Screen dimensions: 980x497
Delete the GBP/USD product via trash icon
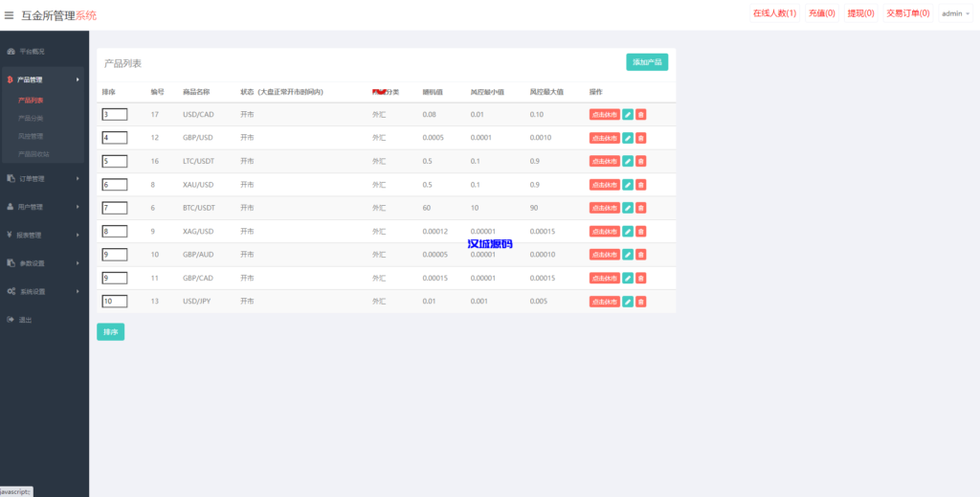pos(641,138)
